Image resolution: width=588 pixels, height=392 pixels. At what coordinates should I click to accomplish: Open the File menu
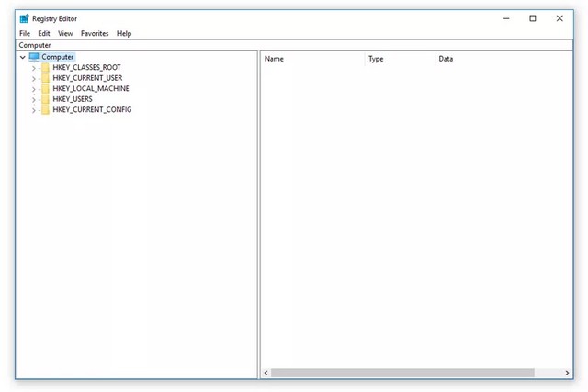[x=25, y=33]
